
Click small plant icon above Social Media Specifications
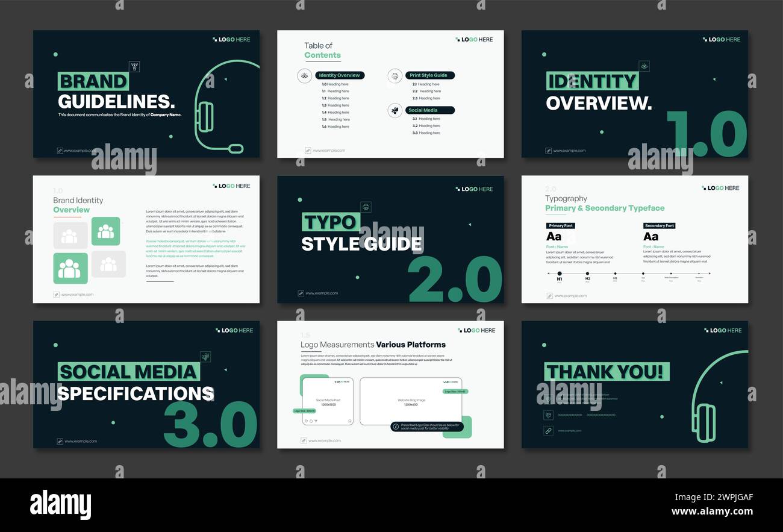206,357
